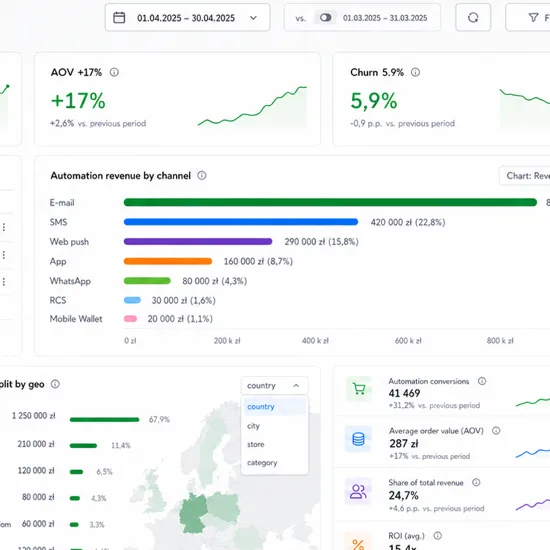The width and height of the screenshot is (550, 550).
Task: Click the '41 469' conversions value
Action: (404, 393)
